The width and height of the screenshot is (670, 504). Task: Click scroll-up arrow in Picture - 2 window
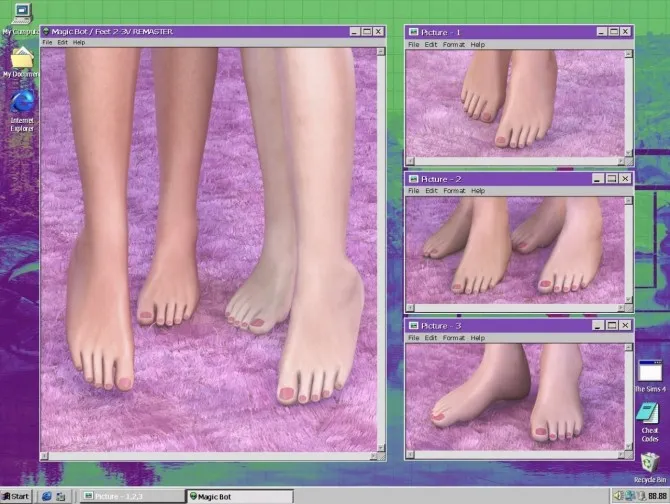pyautogui.click(x=629, y=200)
